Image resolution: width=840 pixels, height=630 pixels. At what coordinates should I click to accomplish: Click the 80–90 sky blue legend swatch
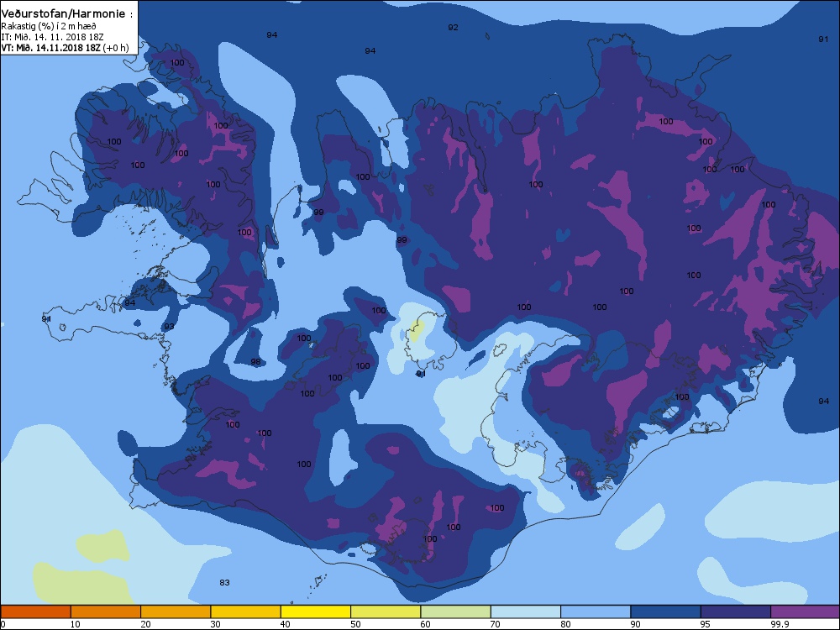tap(596, 612)
